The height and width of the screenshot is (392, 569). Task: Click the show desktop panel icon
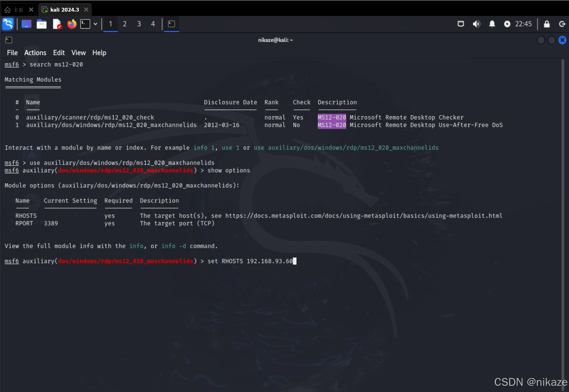(26, 24)
